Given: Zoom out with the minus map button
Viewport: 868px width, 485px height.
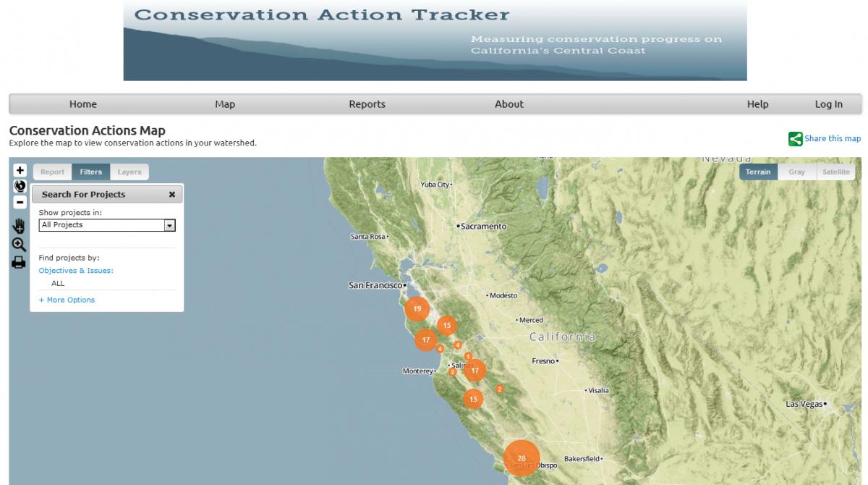Looking at the screenshot, I should (x=20, y=202).
